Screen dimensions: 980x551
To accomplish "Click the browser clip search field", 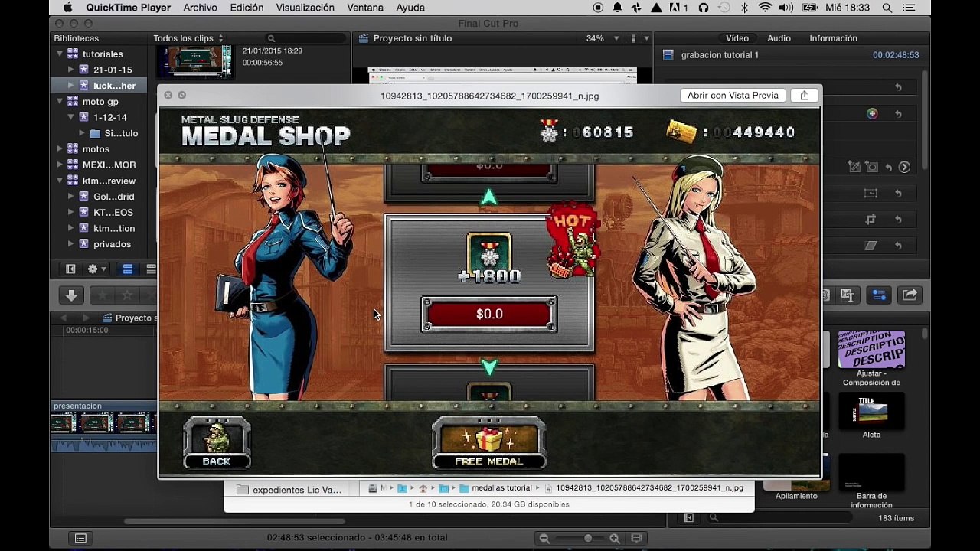I will click(306, 38).
